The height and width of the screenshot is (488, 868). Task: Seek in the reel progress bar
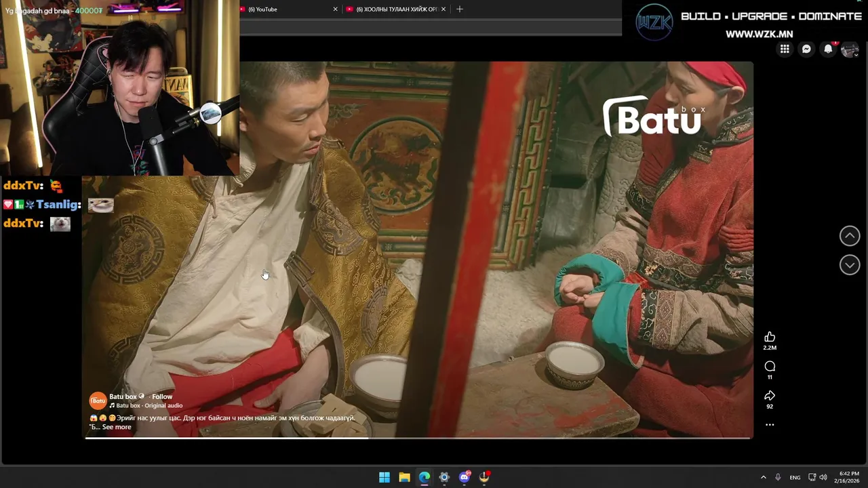pyautogui.click(x=418, y=438)
